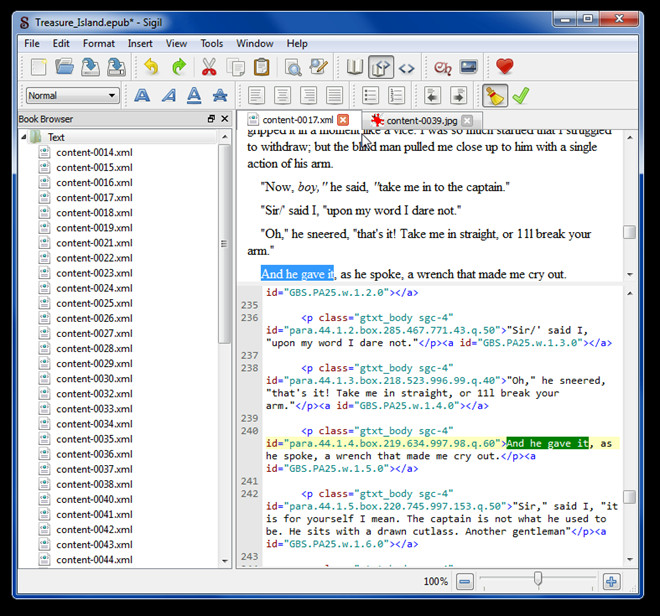Open the Tools menu
Image resolution: width=660 pixels, height=616 pixels.
pyautogui.click(x=212, y=43)
